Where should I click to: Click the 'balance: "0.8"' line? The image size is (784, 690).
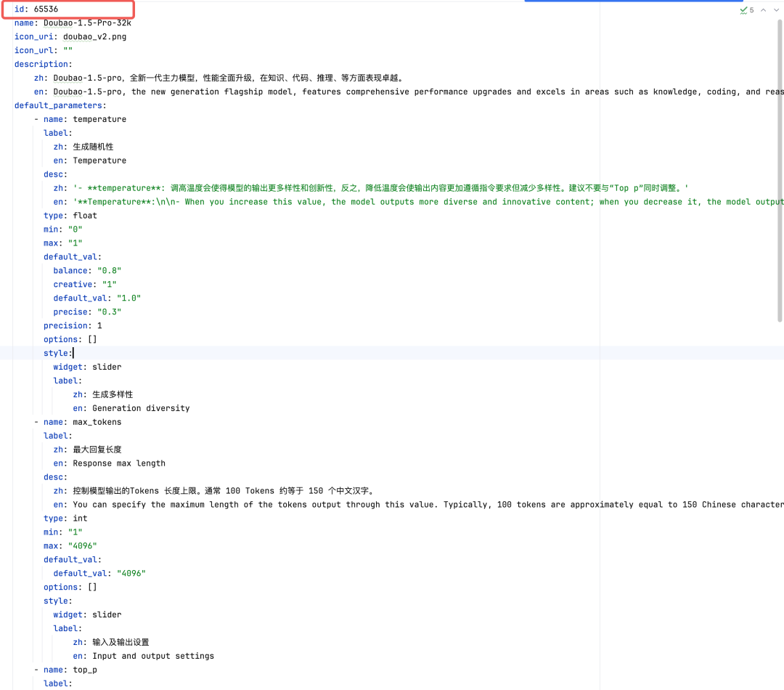pyautogui.click(x=88, y=271)
